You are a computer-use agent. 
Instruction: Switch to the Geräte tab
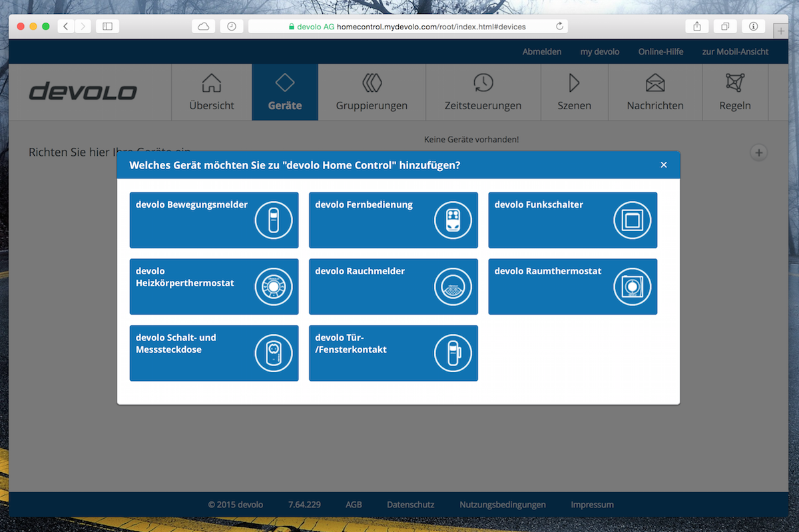(285, 92)
